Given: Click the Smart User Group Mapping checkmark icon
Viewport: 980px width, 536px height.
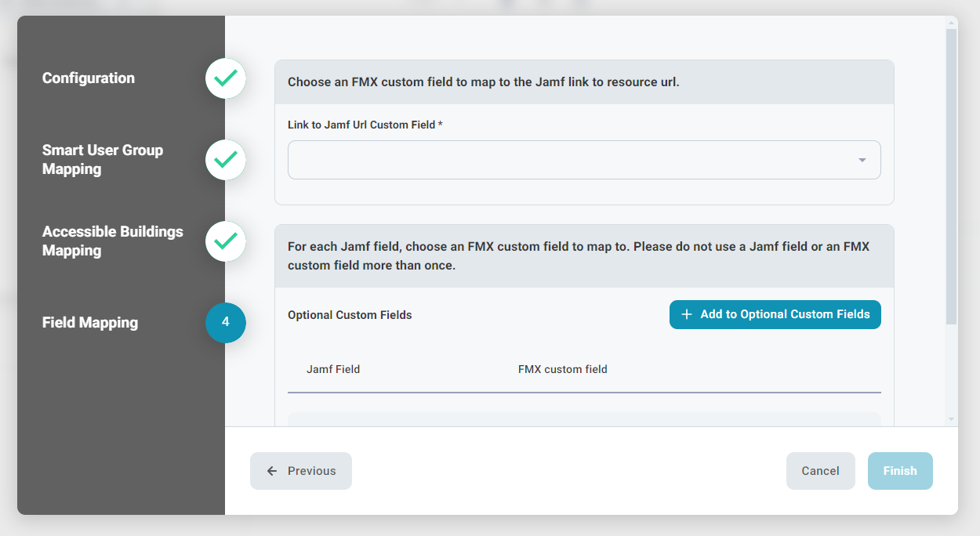Looking at the screenshot, I should (226, 160).
